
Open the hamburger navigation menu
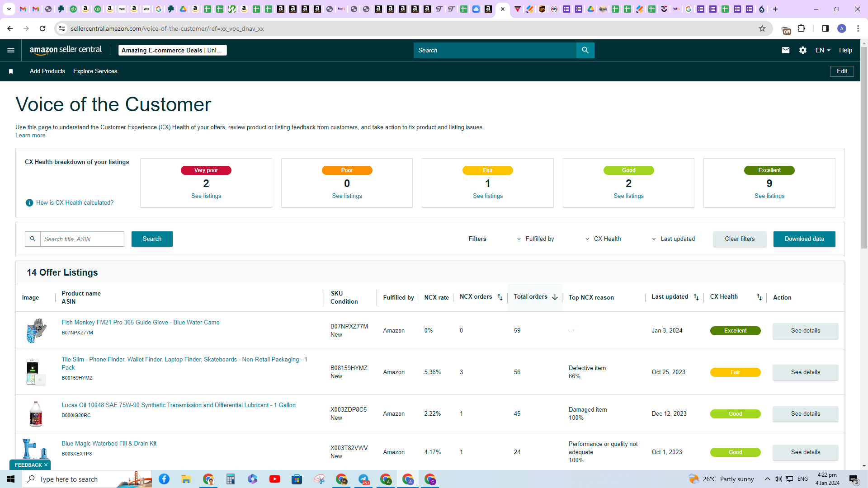[x=11, y=50]
